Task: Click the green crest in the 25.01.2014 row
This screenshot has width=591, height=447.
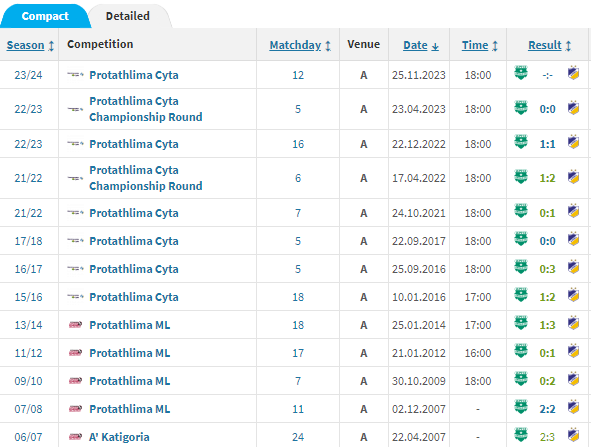Action: (x=521, y=323)
